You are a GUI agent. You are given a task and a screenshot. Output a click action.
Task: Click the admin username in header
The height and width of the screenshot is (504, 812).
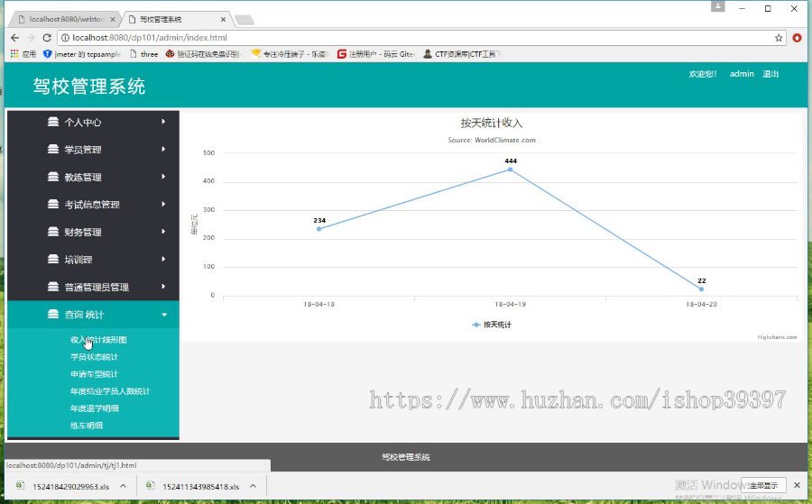pyautogui.click(x=742, y=74)
